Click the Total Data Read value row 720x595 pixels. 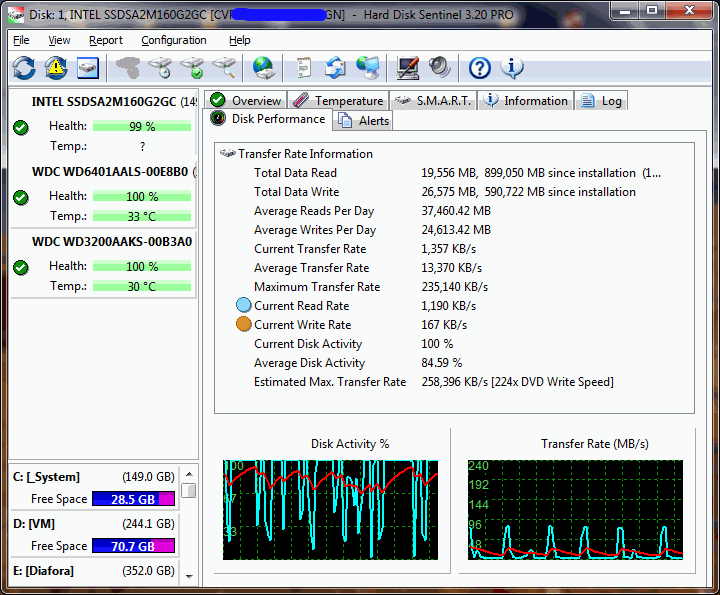(x=541, y=173)
